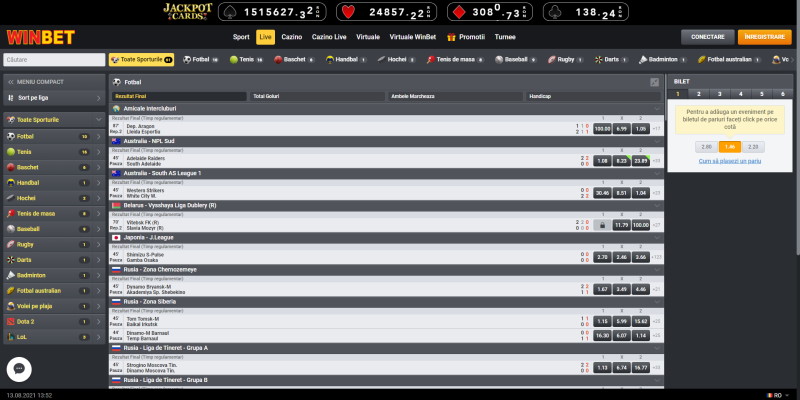Expand the Fotbal panel to full view
This screenshot has width=800, height=400.
655,82
